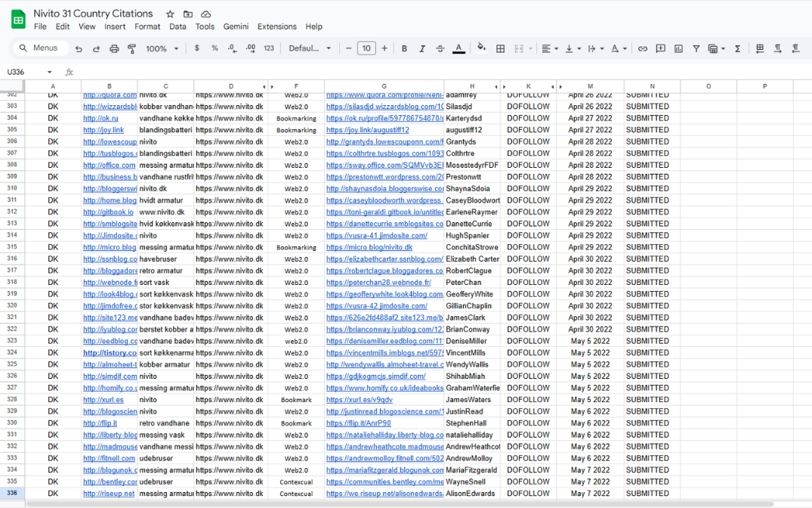Screen dimensions: 812x508
Task: Click the insert link icon
Action: [642, 48]
